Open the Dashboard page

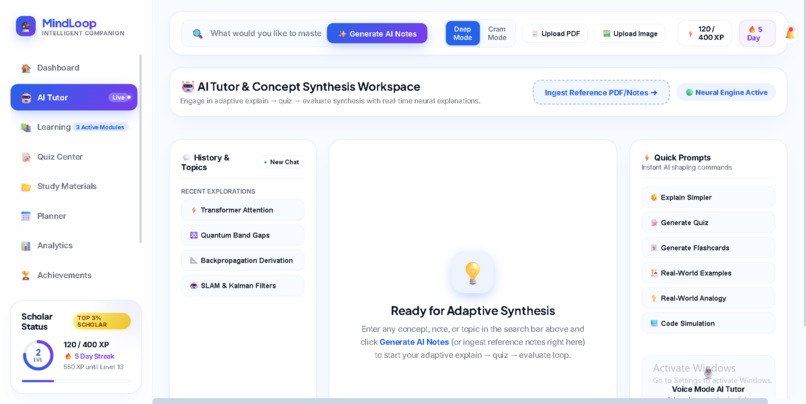pyautogui.click(x=74, y=68)
